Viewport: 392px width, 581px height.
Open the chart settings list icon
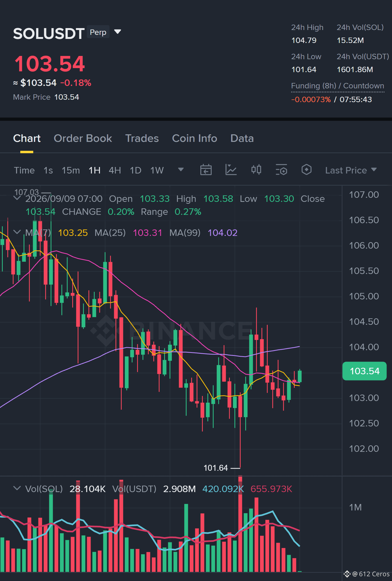[x=281, y=170]
